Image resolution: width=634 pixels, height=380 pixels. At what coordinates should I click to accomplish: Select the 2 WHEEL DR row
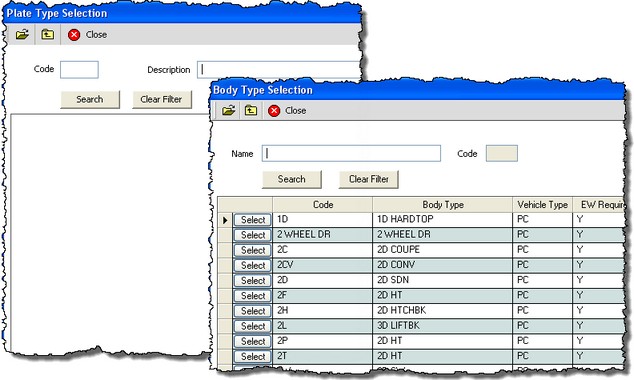253,235
